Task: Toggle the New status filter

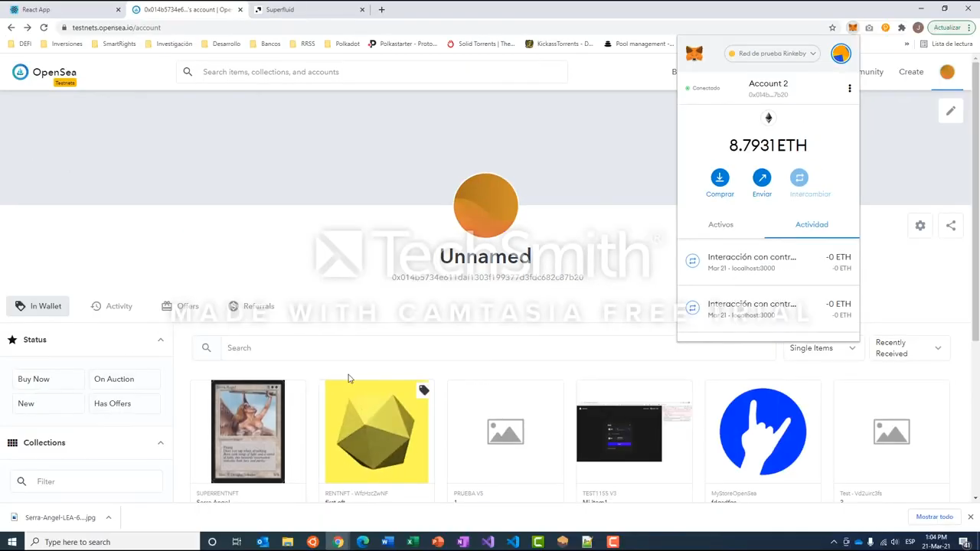Action: point(47,403)
